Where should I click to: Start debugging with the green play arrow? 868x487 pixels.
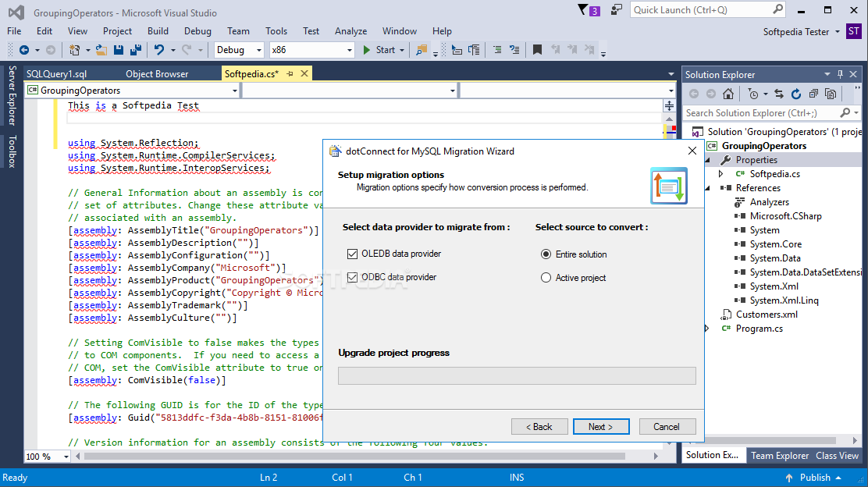pos(366,50)
